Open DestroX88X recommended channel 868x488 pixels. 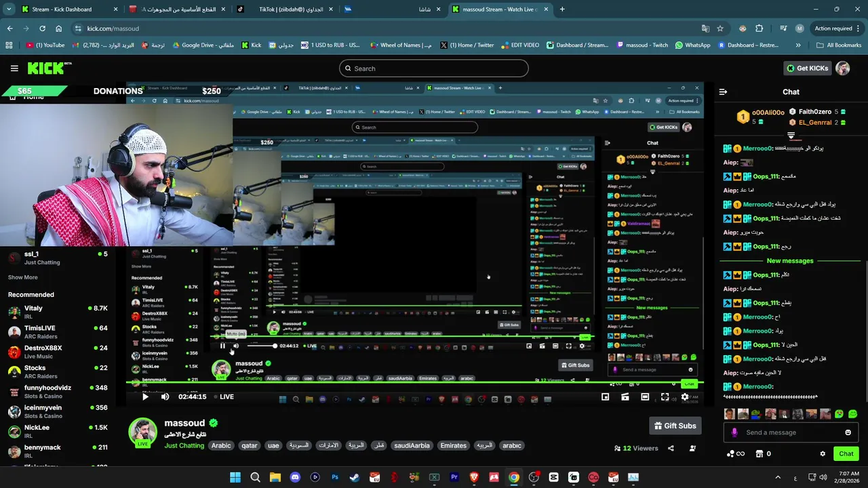[57, 352]
